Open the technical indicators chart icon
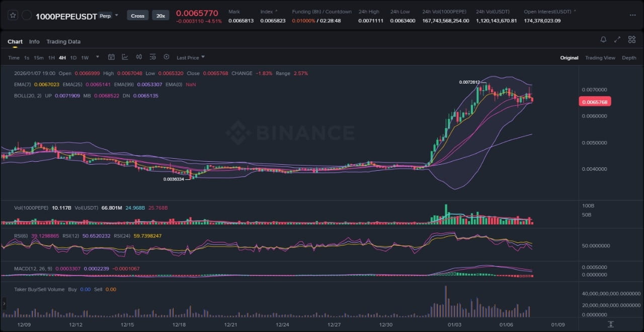Image resolution: width=644 pixels, height=332 pixels. click(x=125, y=57)
